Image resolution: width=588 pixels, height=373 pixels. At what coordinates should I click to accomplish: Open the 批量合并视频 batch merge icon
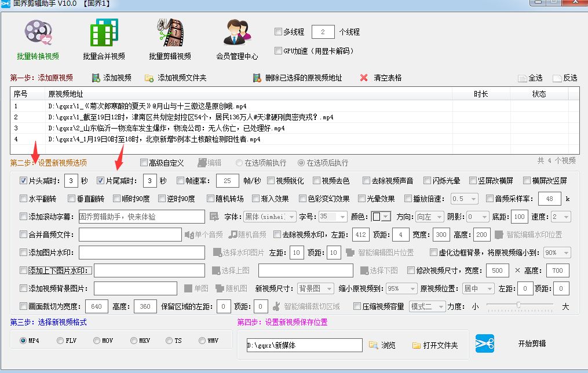[104, 32]
